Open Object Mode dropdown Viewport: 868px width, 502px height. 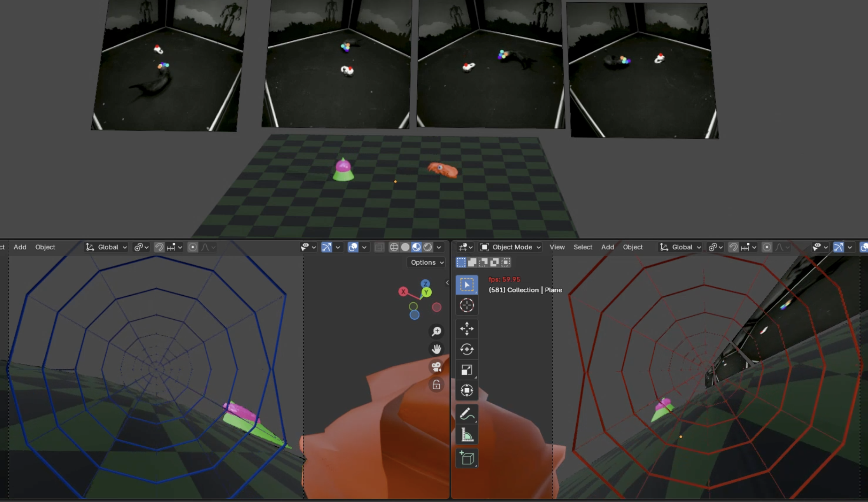[x=511, y=247]
